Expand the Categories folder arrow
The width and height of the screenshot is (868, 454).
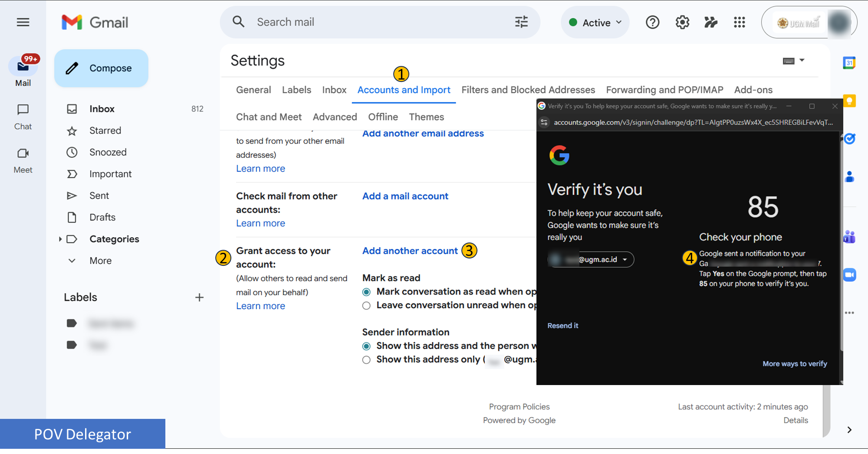tap(60, 239)
